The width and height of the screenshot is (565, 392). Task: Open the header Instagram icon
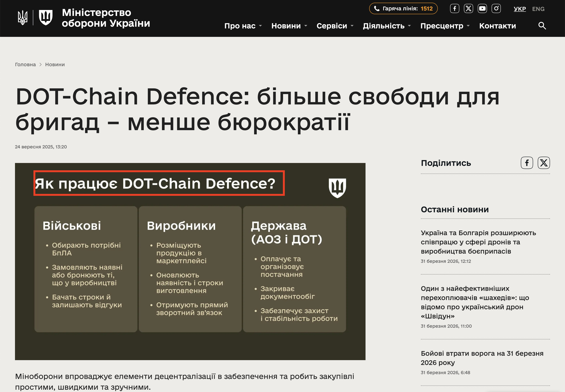(x=496, y=9)
